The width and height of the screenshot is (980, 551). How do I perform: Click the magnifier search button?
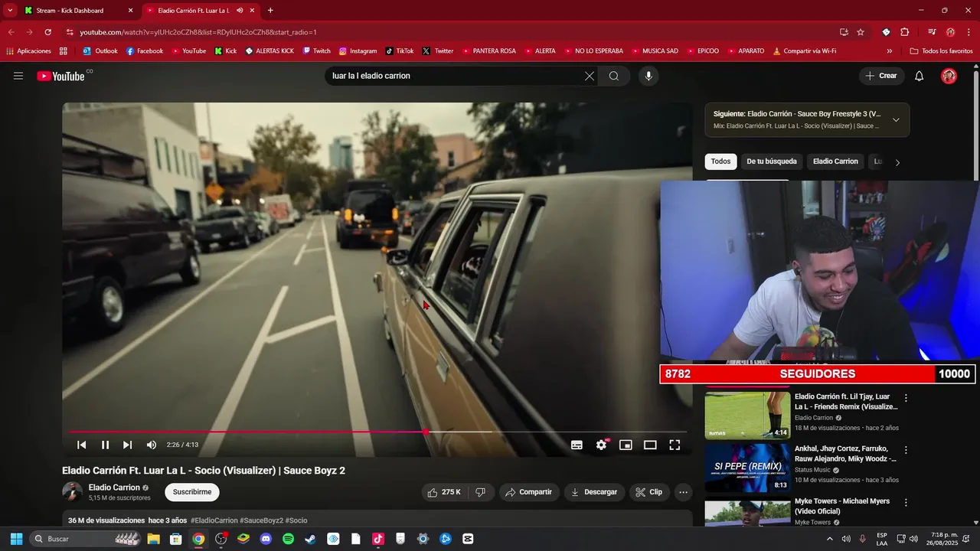click(x=614, y=76)
